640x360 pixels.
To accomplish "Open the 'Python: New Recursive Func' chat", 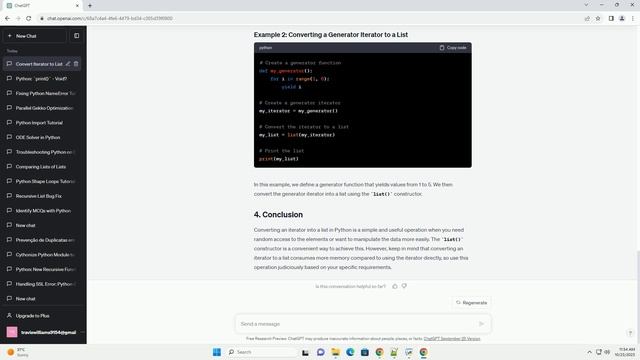I will tap(42, 269).
